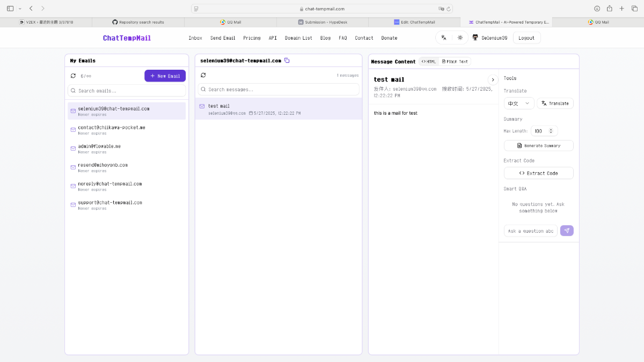This screenshot has height=362, width=644.
Task: Click the Selenium39 user avatar
Action: click(475, 38)
